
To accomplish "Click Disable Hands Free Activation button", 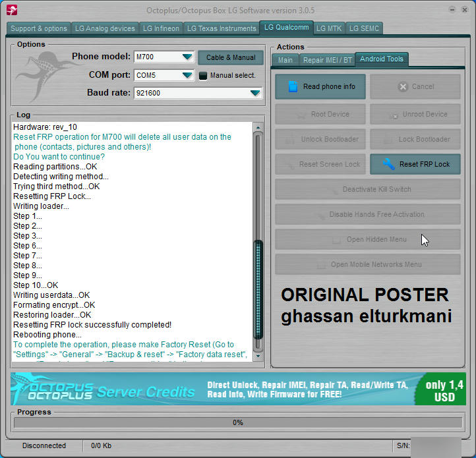I will pos(368,214).
